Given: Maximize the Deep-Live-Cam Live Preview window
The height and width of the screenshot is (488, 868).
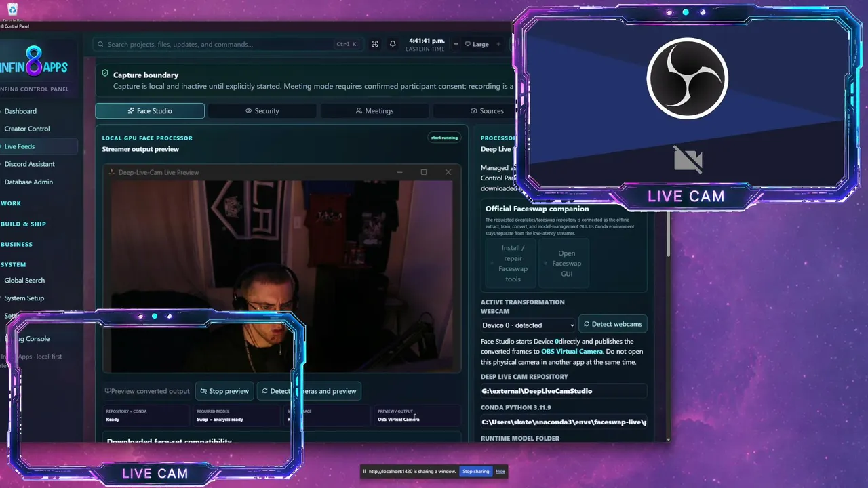Looking at the screenshot, I should point(424,172).
